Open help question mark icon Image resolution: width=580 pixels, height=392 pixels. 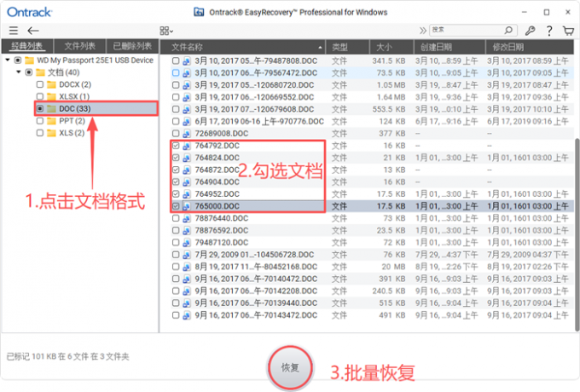click(x=549, y=31)
